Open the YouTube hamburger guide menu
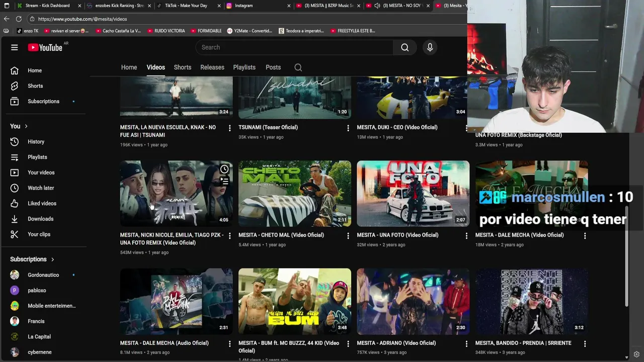644x362 pixels. tap(15, 47)
